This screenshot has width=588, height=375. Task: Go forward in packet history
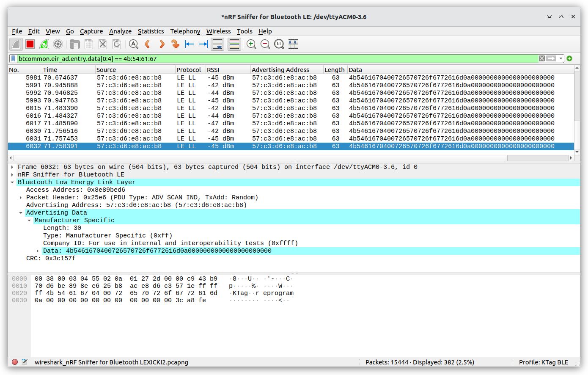162,44
